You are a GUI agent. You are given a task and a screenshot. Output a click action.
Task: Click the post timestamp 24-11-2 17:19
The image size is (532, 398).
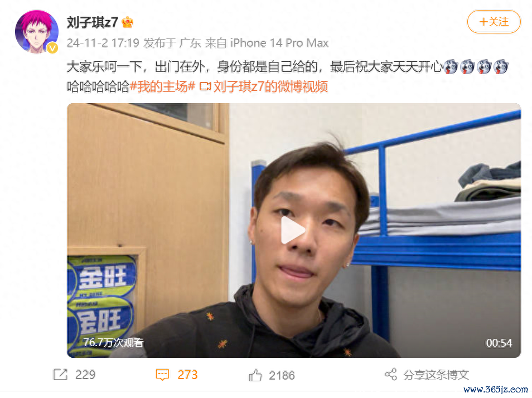pos(103,43)
